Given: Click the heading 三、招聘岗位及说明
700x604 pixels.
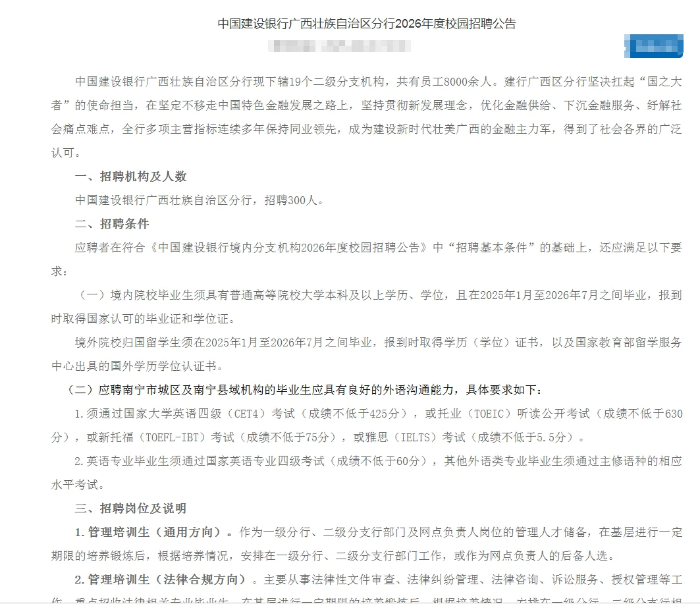Looking at the screenshot, I should 131,508.
